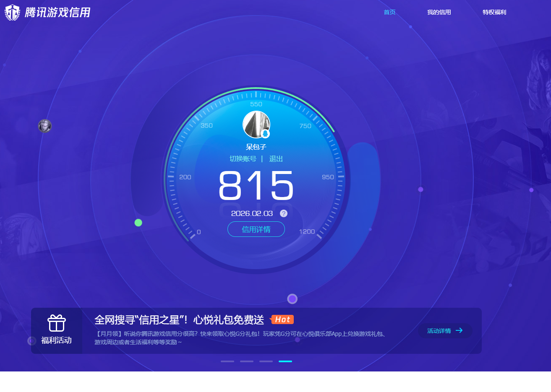The height and width of the screenshot is (392, 551).
Task: Click the purple ringed dot below the gauge
Action: click(292, 299)
